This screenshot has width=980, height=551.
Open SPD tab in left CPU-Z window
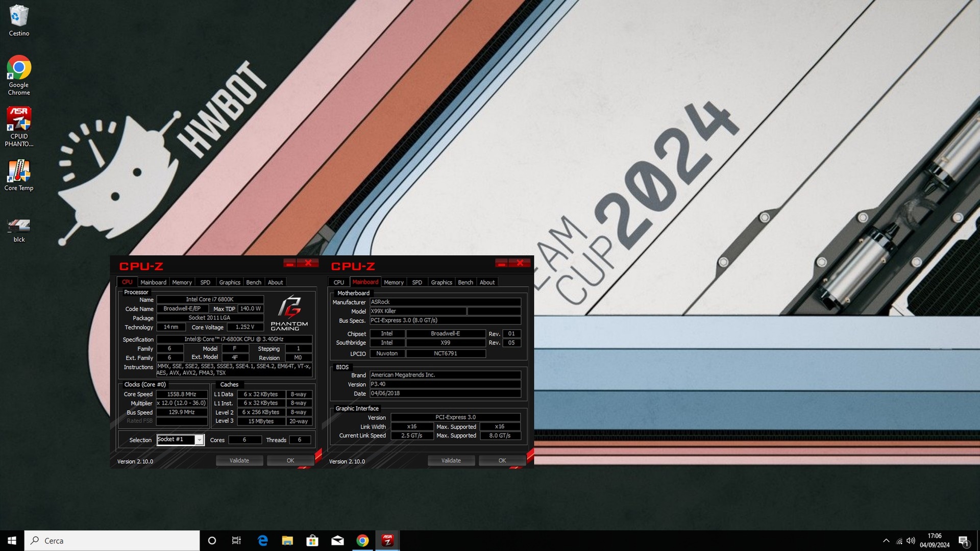205,282
